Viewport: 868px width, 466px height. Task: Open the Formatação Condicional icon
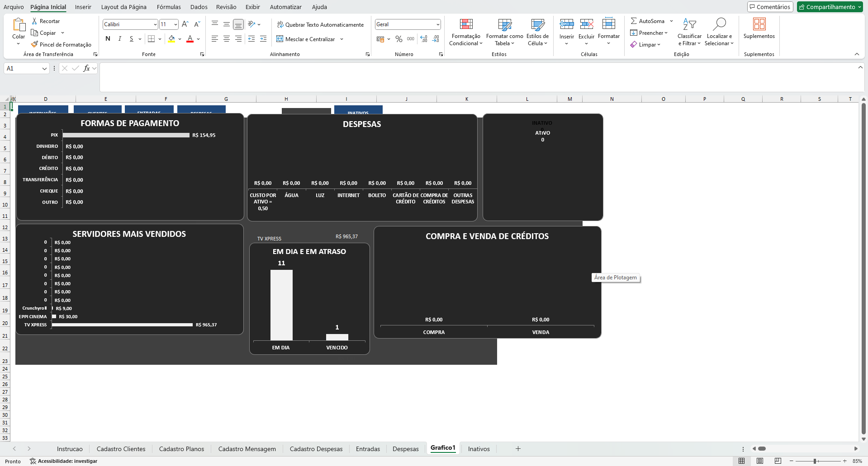click(x=466, y=24)
